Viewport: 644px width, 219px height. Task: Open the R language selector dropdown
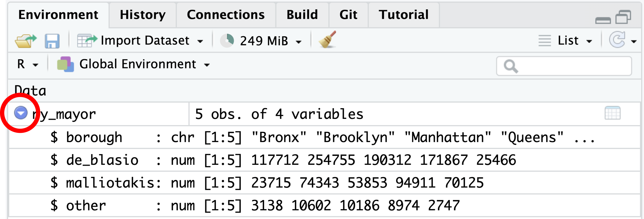[x=28, y=64]
